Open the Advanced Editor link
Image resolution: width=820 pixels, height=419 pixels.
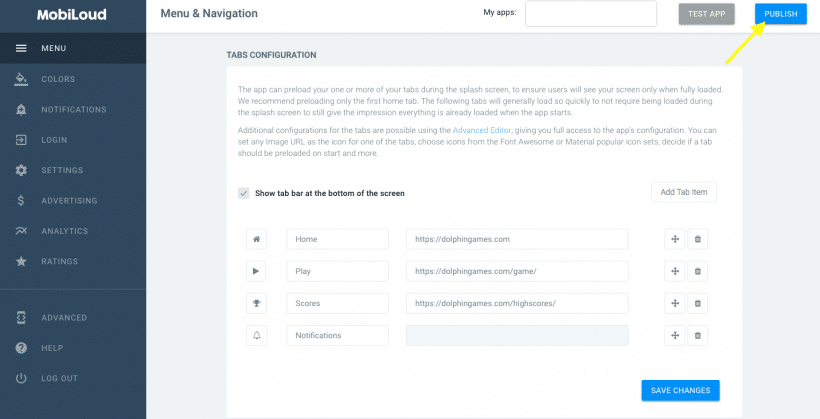pos(486,131)
